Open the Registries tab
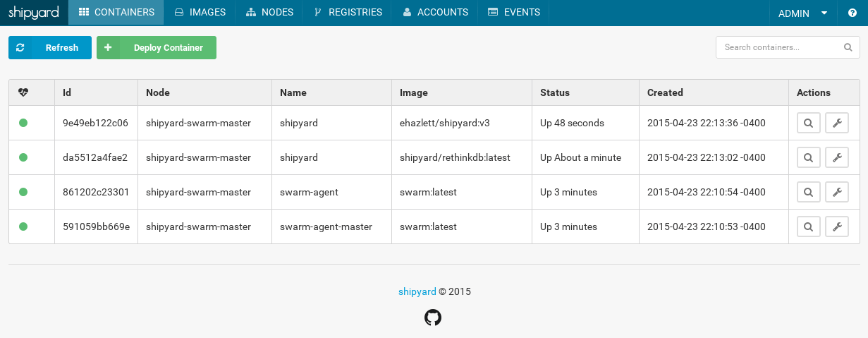The image size is (868, 338). (x=348, y=12)
